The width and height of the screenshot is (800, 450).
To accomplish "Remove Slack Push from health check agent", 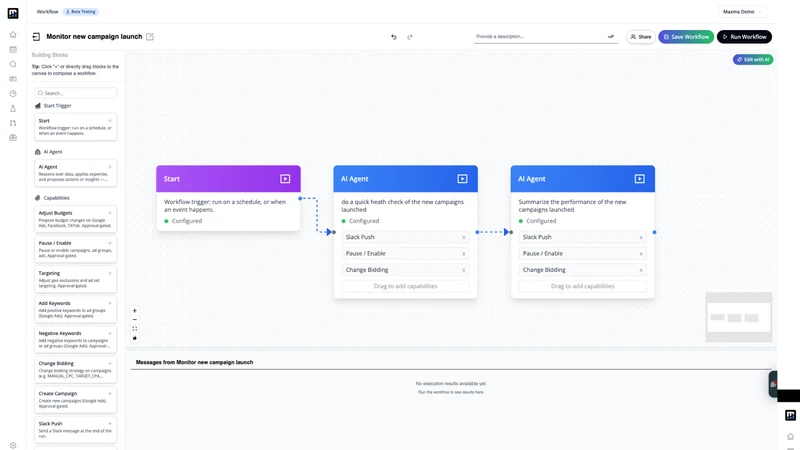I will point(464,237).
